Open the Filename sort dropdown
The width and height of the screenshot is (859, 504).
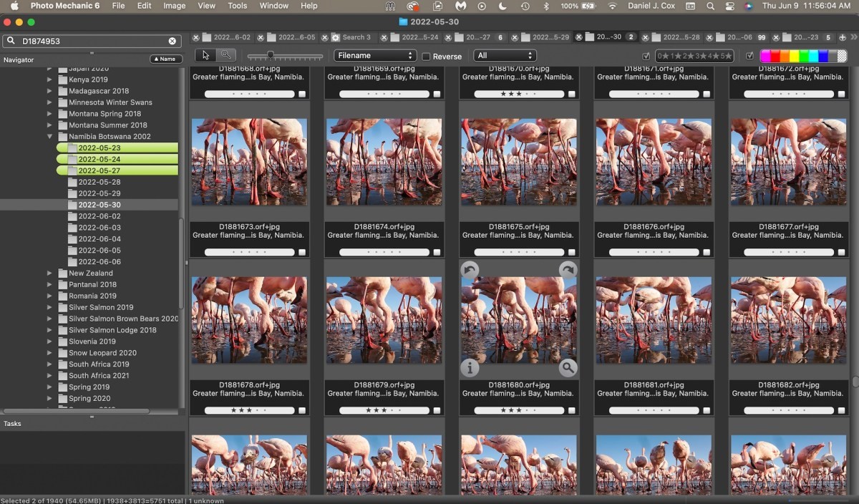375,55
